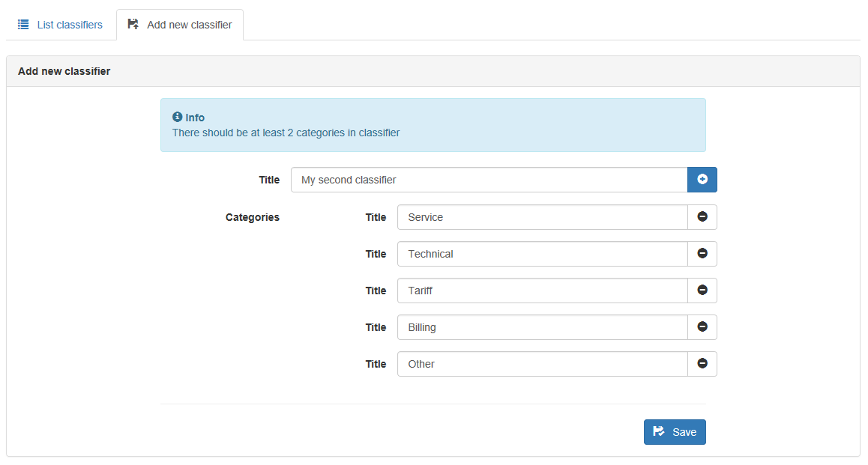Click the Title label beside the Billing field
Screen dimensions: 868x465
[376, 327]
